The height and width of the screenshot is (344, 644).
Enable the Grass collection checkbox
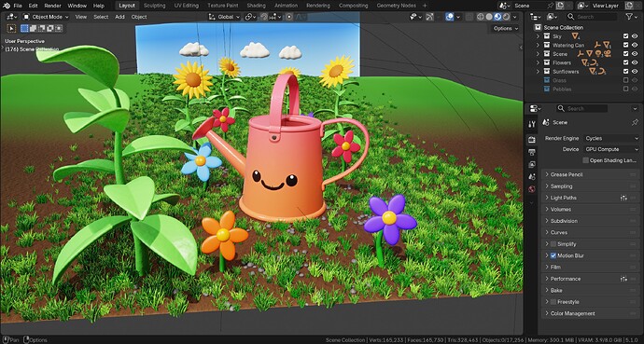pyautogui.click(x=625, y=80)
